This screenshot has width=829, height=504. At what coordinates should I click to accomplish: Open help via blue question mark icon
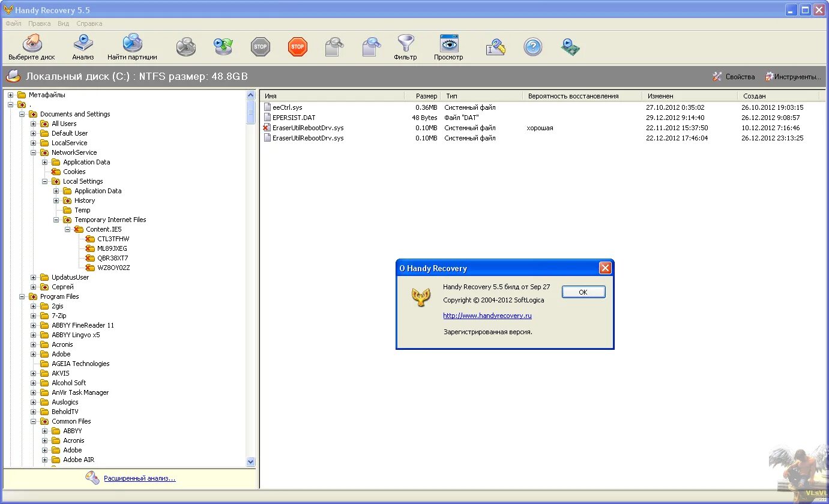pyautogui.click(x=533, y=47)
